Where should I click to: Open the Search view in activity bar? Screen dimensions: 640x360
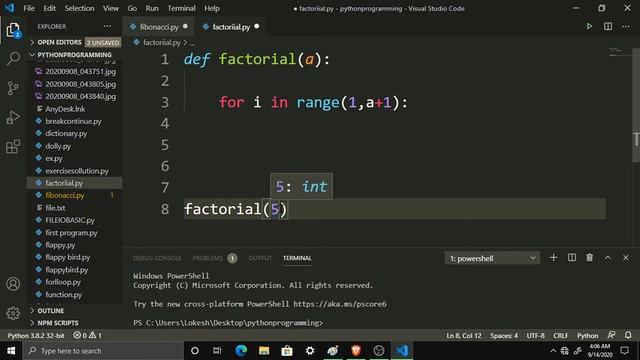click(x=13, y=58)
